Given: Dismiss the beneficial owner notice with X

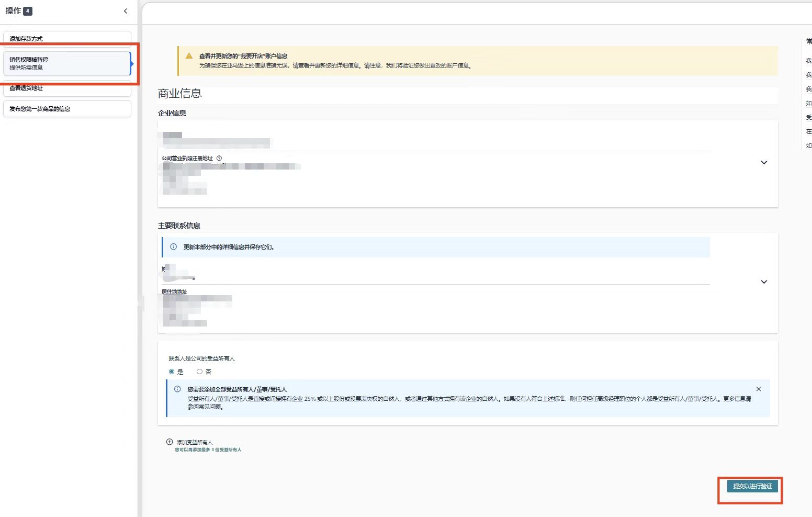Looking at the screenshot, I should click(759, 389).
